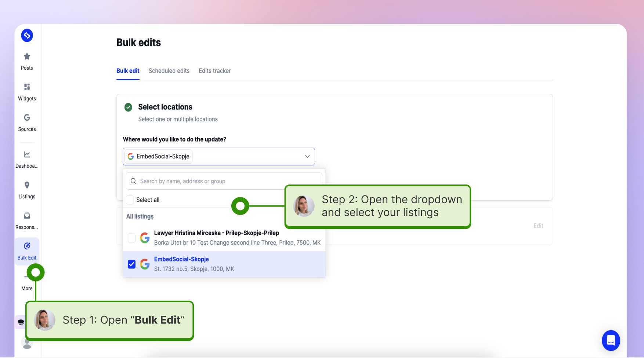This screenshot has height=358, width=644.
Task: Click the EmbedSocial-Skopje selected chip
Action: point(159,157)
